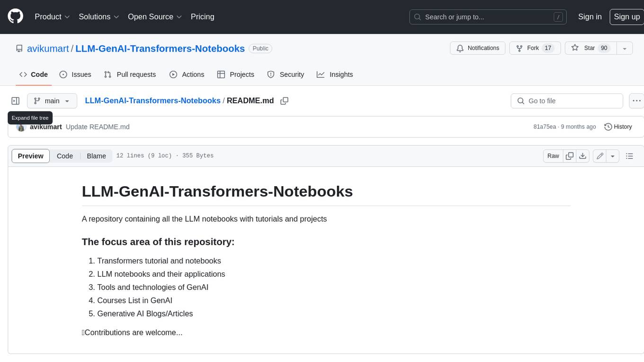Click 'Generative AI Blogs/Articles' list item
The image size is (644, 362).
145,314
